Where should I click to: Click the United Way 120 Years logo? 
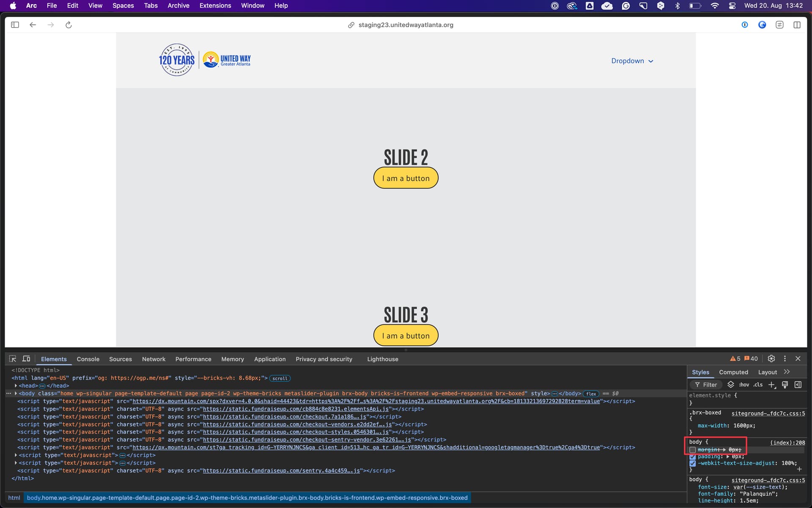pos(205,60)
